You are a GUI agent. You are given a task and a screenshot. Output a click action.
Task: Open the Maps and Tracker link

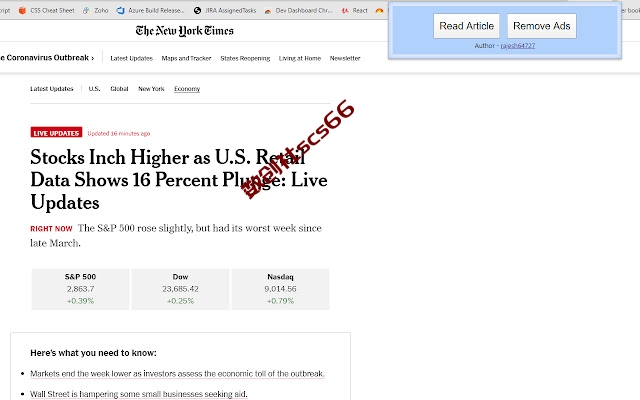(186, 58)
